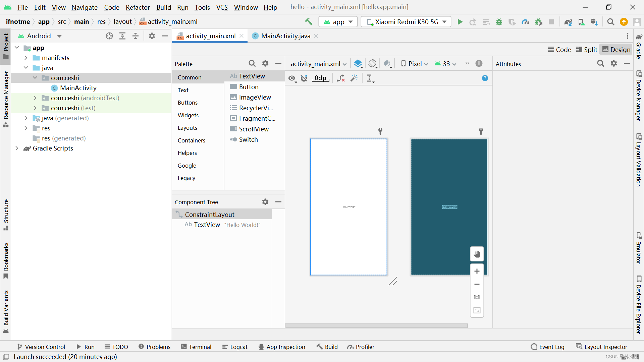Open Palette settings gear
The width and height of the screenshot is (644, 362).
pyautogui.click(x=265, y=63)
